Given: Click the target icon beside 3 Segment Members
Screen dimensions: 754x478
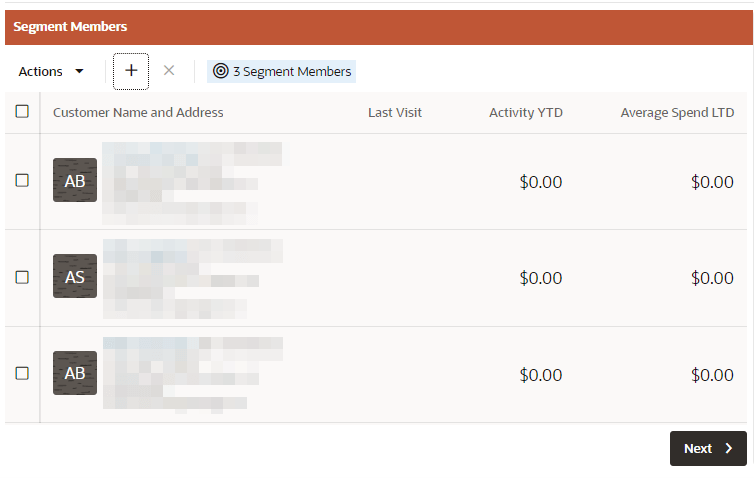Looking at the screenshot, I should tap(221, 71).
